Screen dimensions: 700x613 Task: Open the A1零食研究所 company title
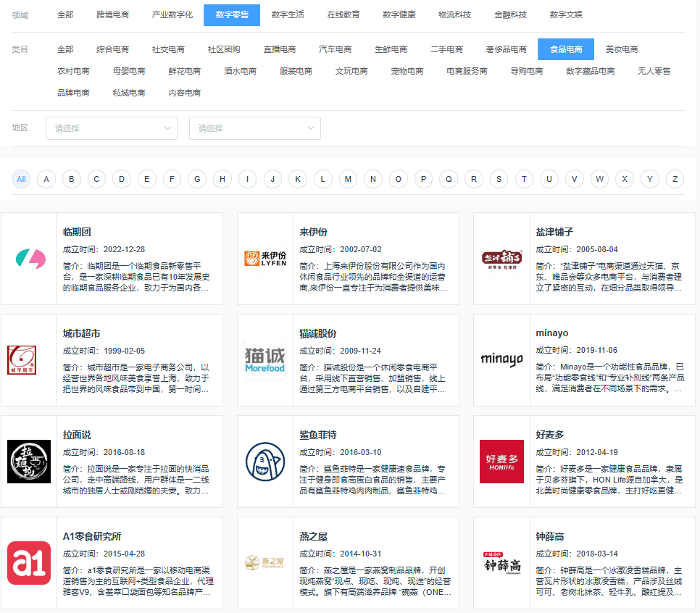tap(92, 536)
